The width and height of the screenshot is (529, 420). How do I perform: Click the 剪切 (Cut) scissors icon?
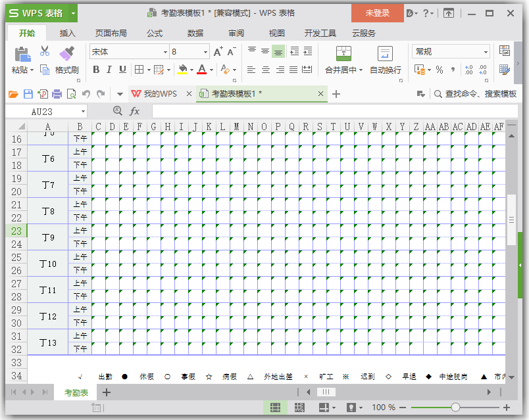44,51
